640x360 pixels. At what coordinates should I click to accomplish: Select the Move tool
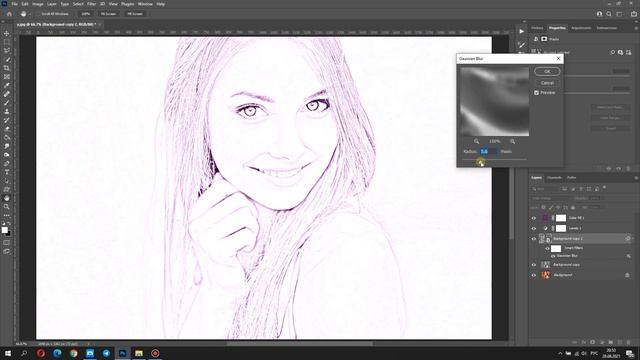pos(7,33)
